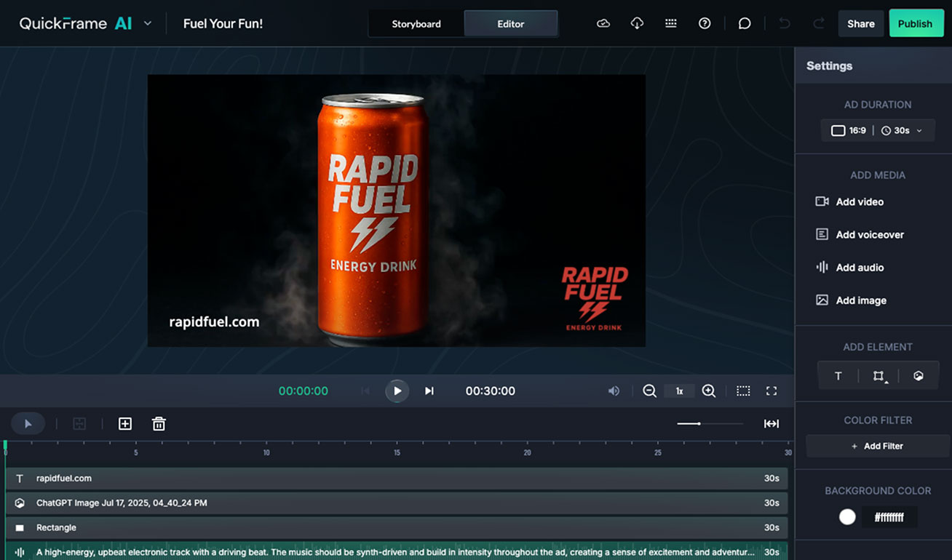Mute the preview volume speaker
952x560 pixels.
614,391
